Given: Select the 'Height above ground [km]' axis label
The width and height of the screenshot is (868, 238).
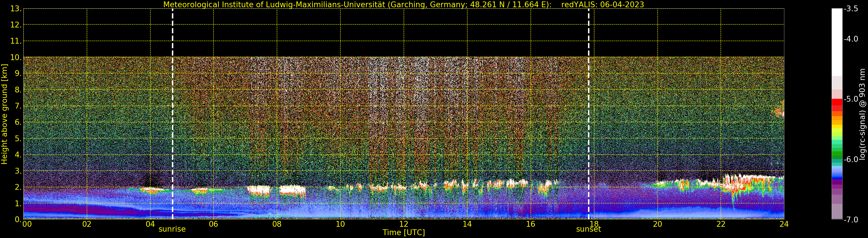Looking at the screenshot, I should pyautogui.click(x=4, y=114).
